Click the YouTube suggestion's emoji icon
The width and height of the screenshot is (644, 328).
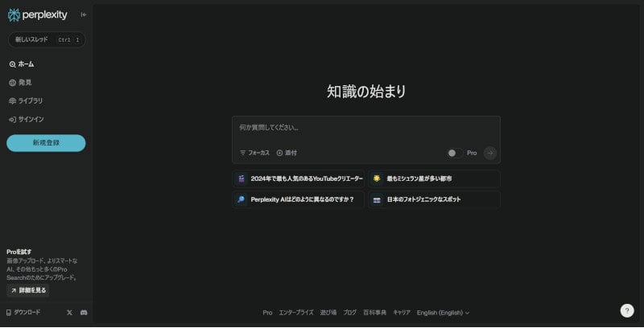[242, 178]
